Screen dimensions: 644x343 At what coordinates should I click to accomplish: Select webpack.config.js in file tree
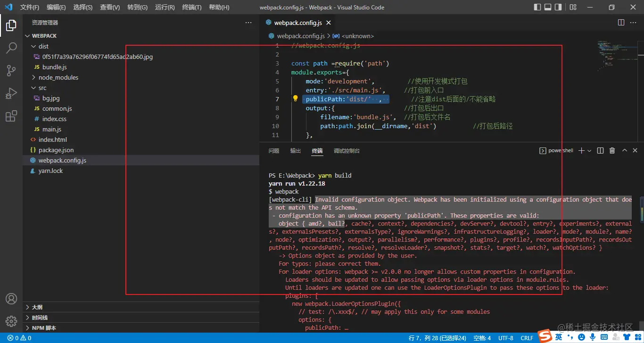tap(141, 160)
